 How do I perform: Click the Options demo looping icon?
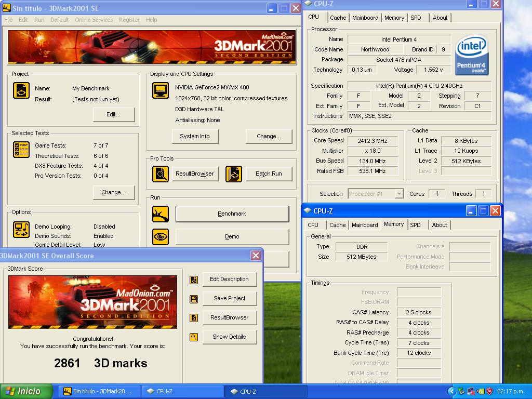coord(21,230)
